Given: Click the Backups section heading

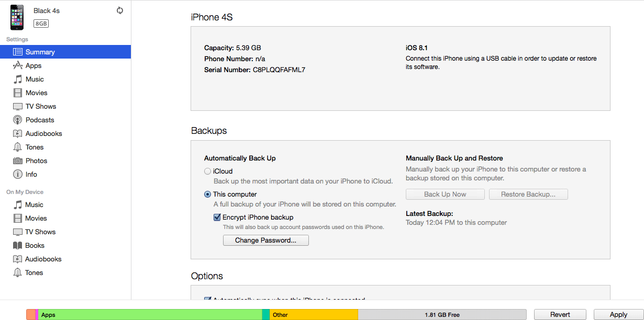Looking at the screenshot, I should click(x=209, y=131).
